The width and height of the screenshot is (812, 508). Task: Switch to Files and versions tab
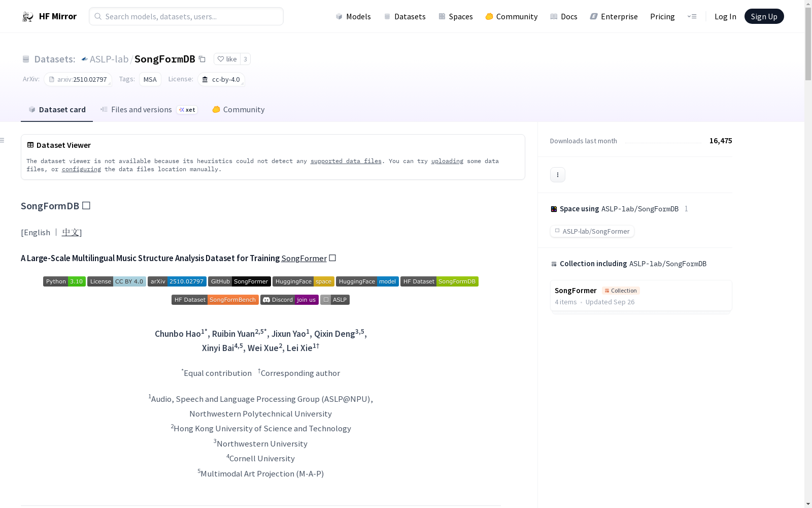click(x=149, y=110)
